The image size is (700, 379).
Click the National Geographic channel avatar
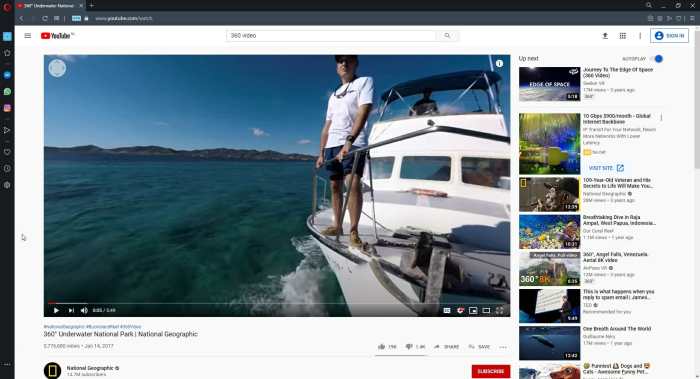(x=52, y=371)
